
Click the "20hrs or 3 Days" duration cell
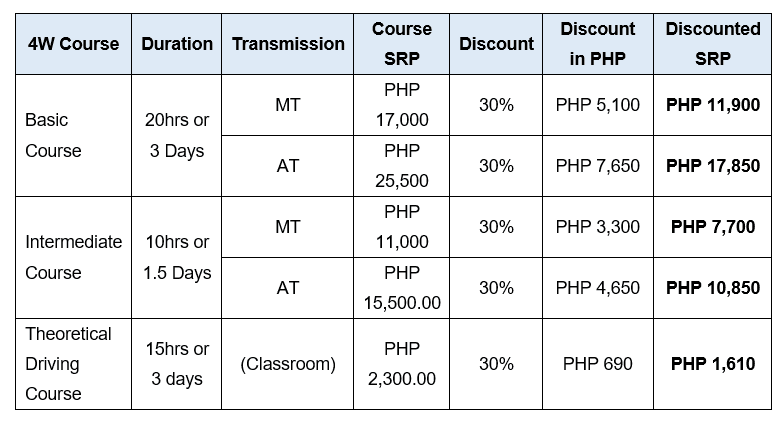177,135
